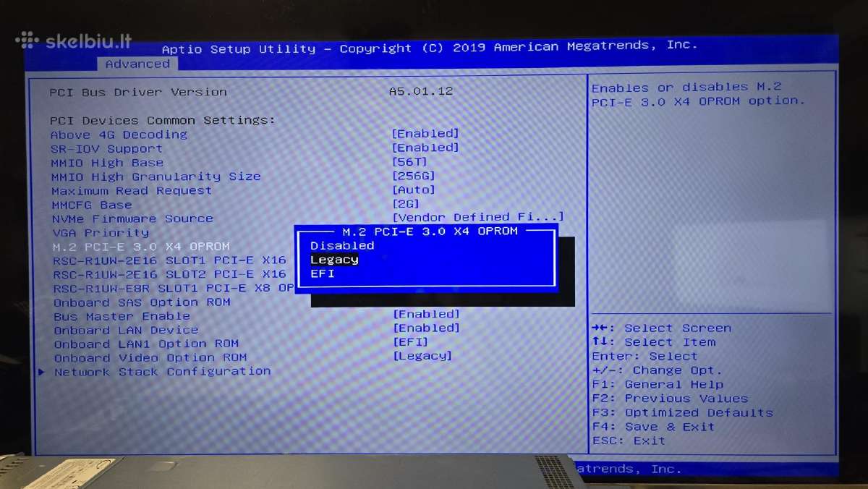Select MMCFG Base setting label

[92, 205]
